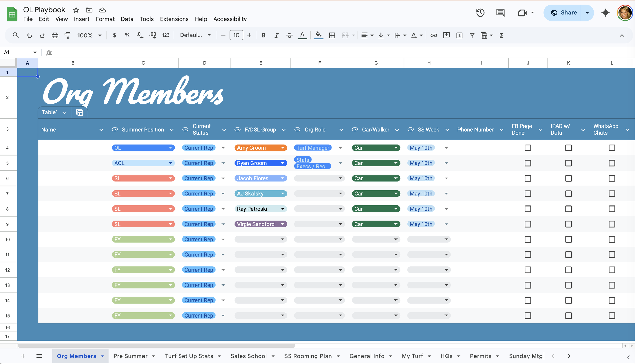Click the insert chart icon
Screen dimensions: 635x364
pyautogui.click(x=459, y=35)
